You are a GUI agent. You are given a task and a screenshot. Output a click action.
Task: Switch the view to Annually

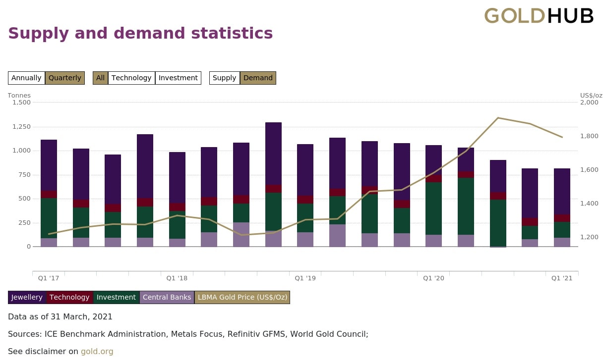26,78
